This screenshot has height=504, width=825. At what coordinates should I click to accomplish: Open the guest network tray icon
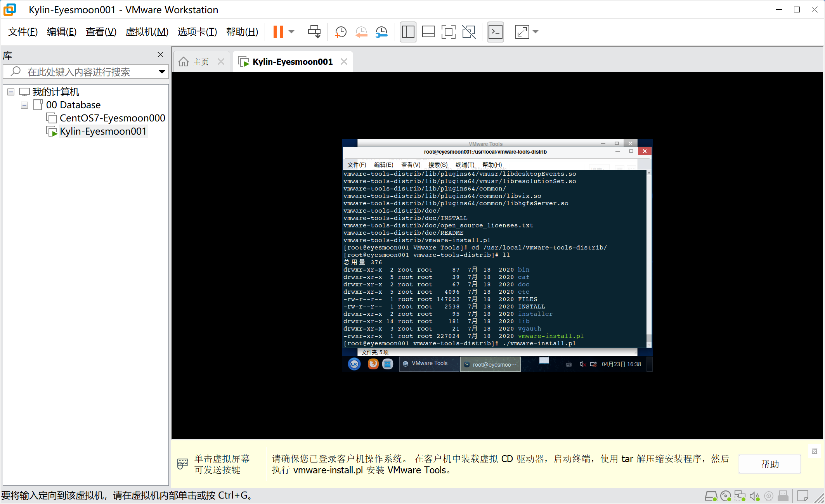click(593, 364)
